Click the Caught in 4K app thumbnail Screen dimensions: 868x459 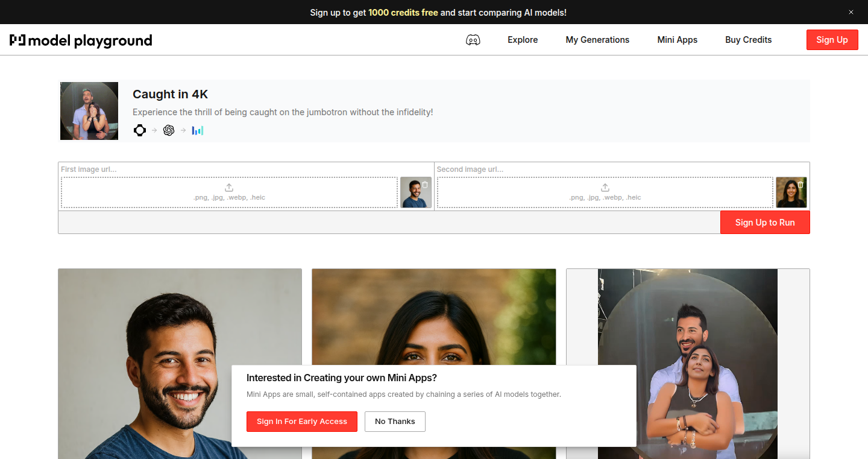[89, 111]
